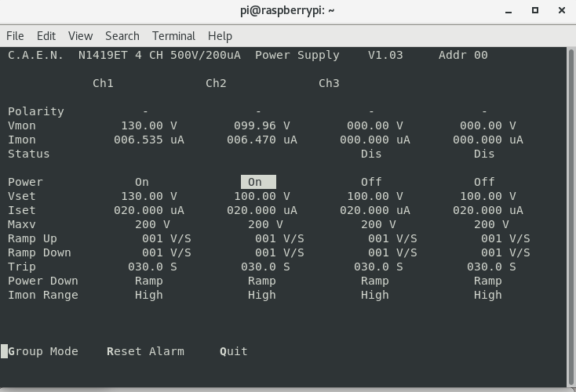
Task: Select the Ch2 Imon Range High setting
Action: (261, 295)
